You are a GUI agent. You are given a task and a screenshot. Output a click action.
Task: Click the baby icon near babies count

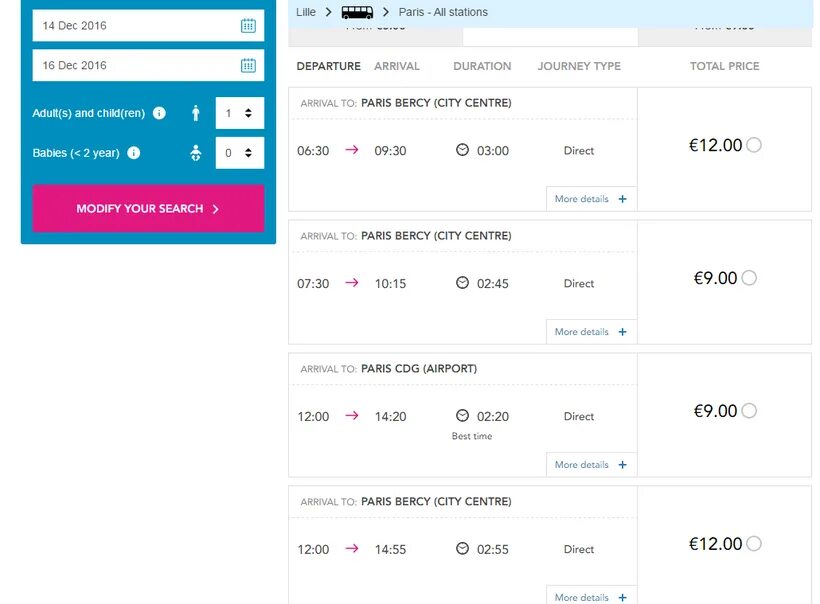coord(196,153)
